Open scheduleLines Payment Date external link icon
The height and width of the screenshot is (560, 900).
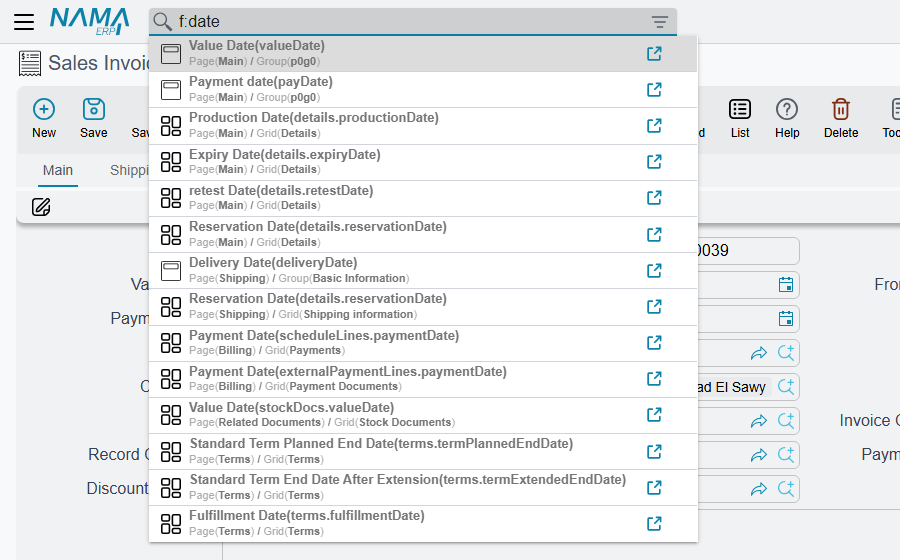click(654, 343)
